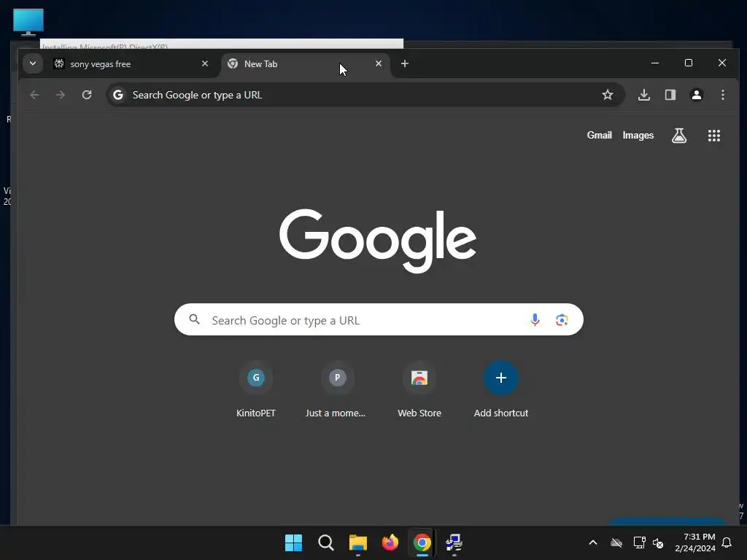Click the Google G icon in address bar
The width and height of the screenshot is (747, 560).
[x=118, y=95]
